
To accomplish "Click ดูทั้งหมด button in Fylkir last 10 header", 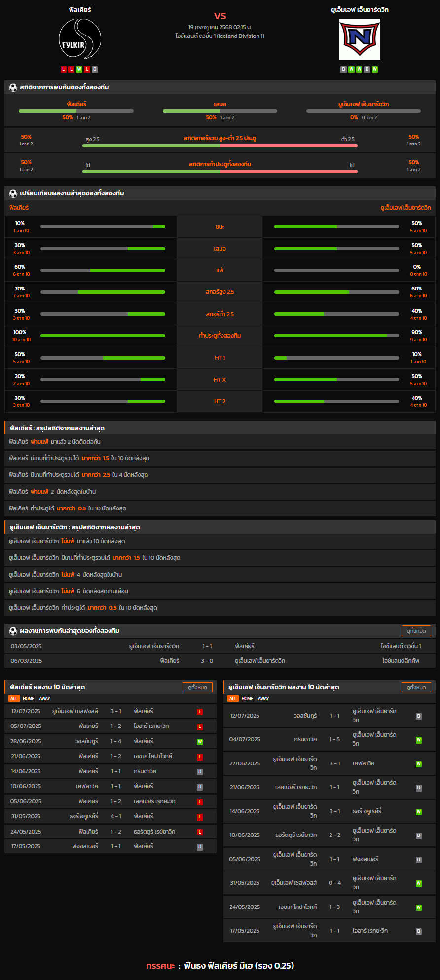I will click(x=198, y=687).
